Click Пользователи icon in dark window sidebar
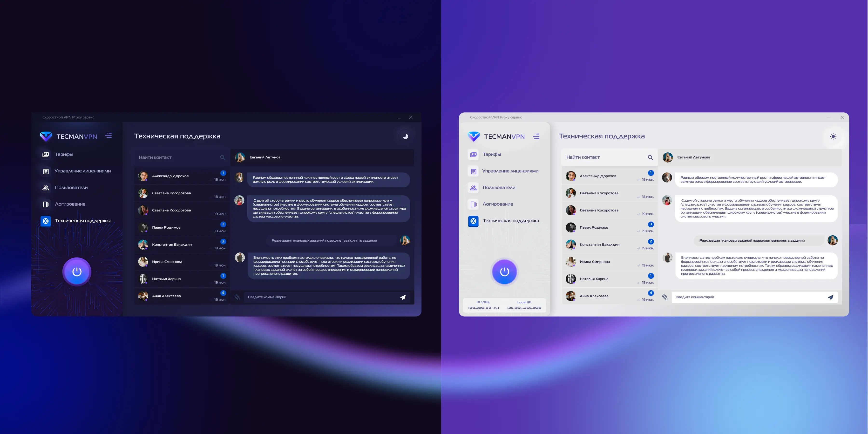This screenshot has height=434, width=868. [46, 188]
